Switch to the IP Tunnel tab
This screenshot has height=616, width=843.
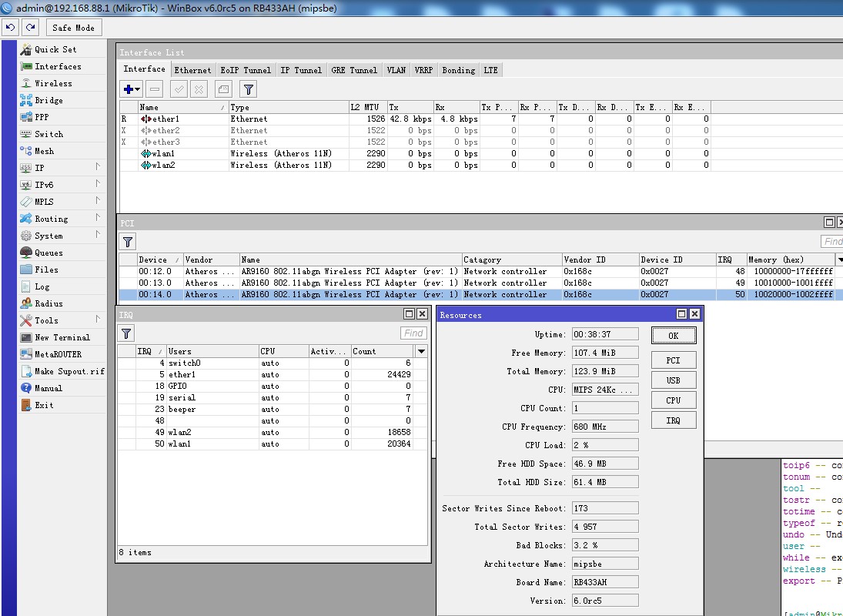coord(301,70)
